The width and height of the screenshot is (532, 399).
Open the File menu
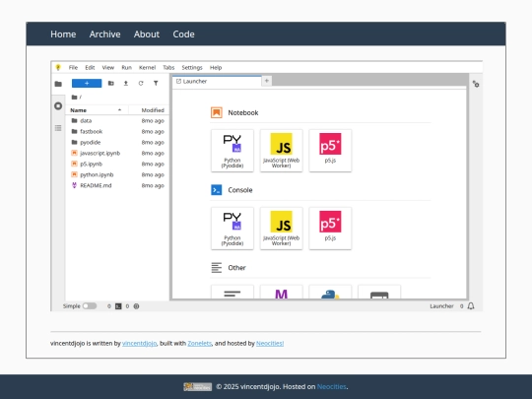pos(73,68)
